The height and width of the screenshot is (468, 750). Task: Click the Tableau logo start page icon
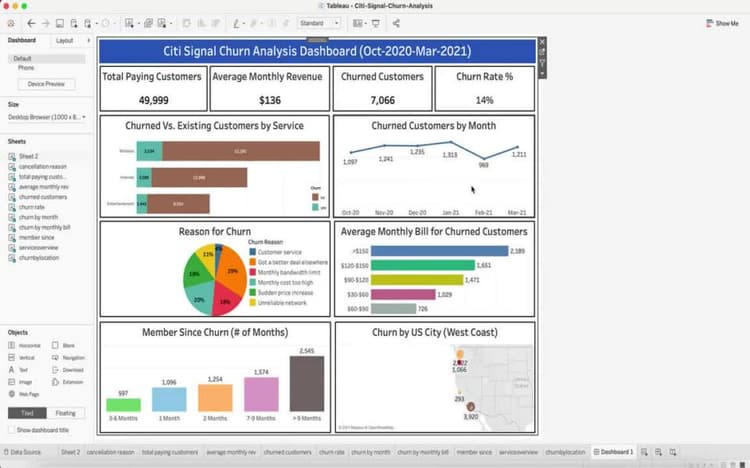tap(11, 23)
